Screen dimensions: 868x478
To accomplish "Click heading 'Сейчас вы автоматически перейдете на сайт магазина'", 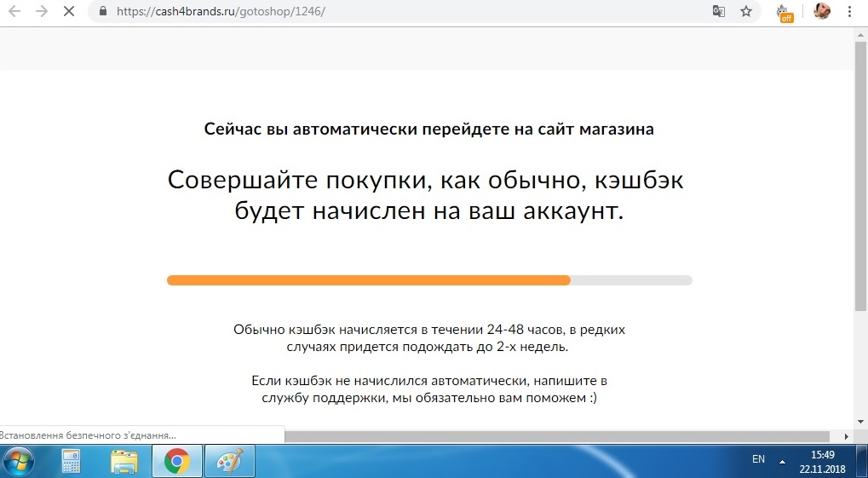I will click(x=429, y=129).
